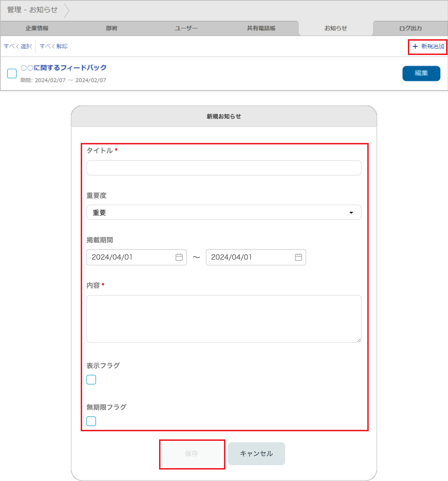Screen dimensions: 448x481
Task: Click inside the タイトル input field
Action: point(224,168)
